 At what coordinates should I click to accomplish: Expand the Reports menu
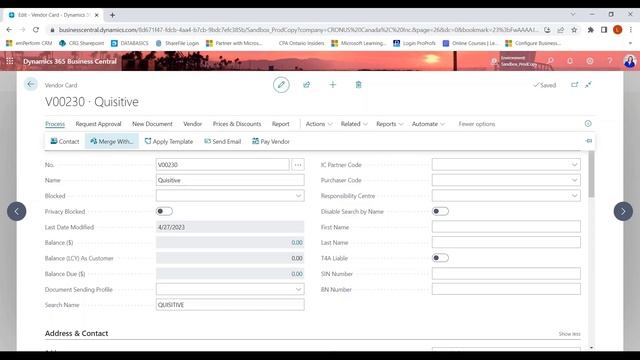389,124
